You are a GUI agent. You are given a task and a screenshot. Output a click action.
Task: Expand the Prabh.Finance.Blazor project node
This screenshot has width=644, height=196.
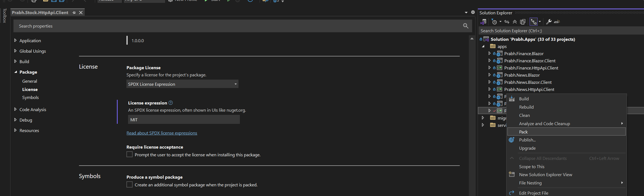pos(489,53)
